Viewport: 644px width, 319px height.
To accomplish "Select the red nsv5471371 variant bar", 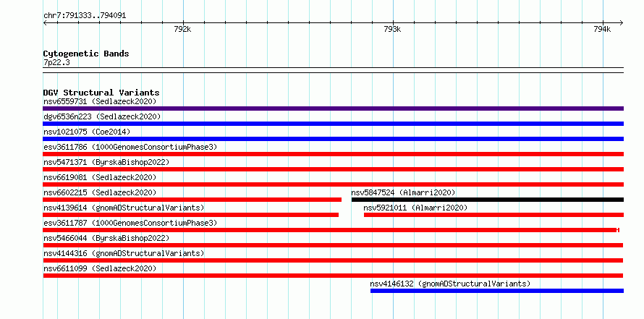I will pyautogui.click(x=333, y=169).
